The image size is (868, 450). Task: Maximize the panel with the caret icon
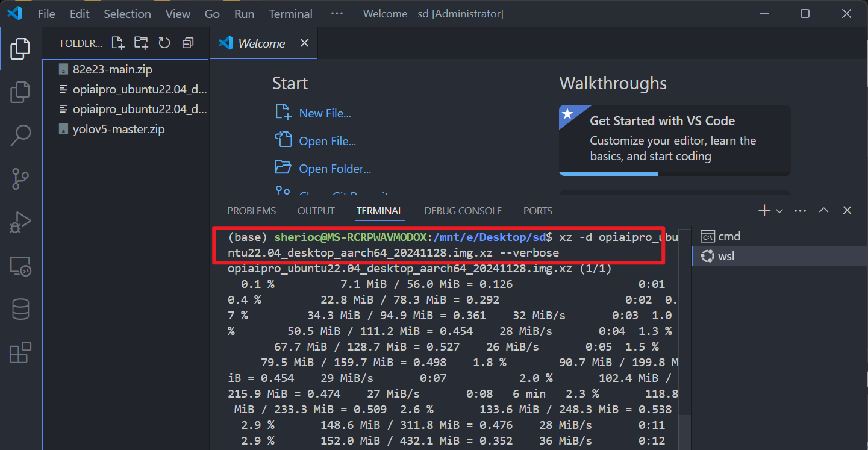pos(823,211)
